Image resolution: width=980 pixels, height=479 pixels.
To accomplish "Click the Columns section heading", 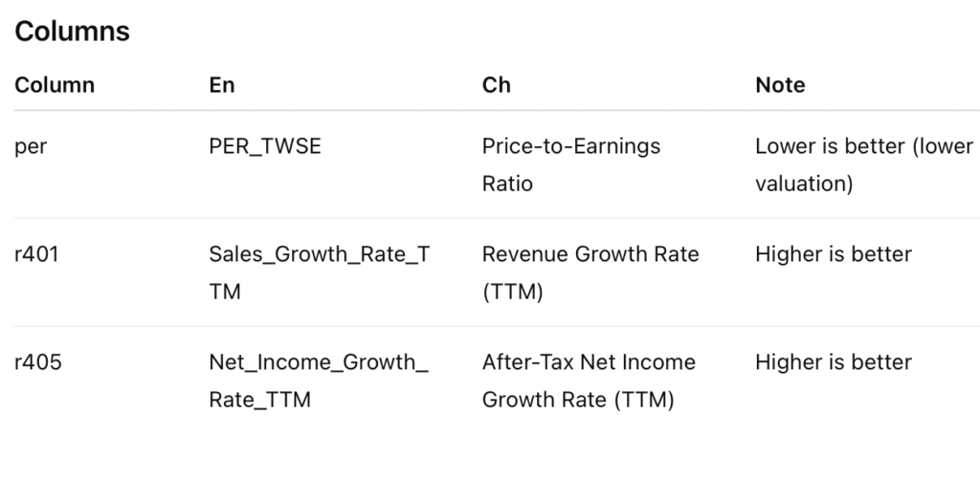I will coord(72,32).
